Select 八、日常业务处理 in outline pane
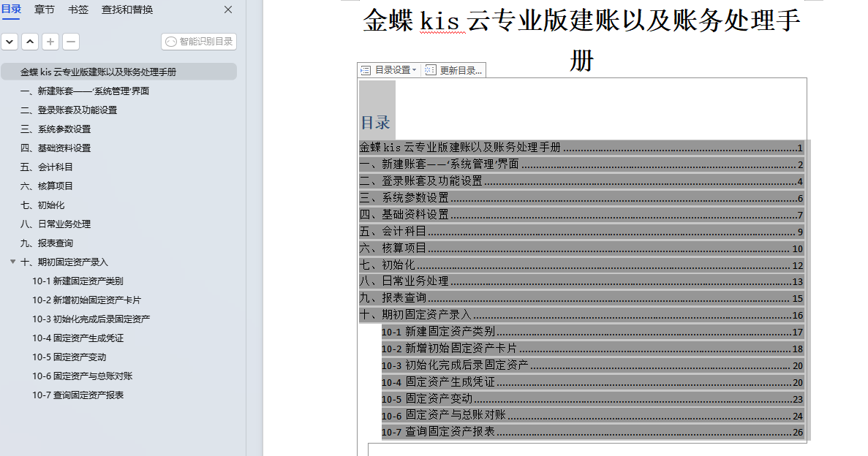 click(x=56, y=224)
